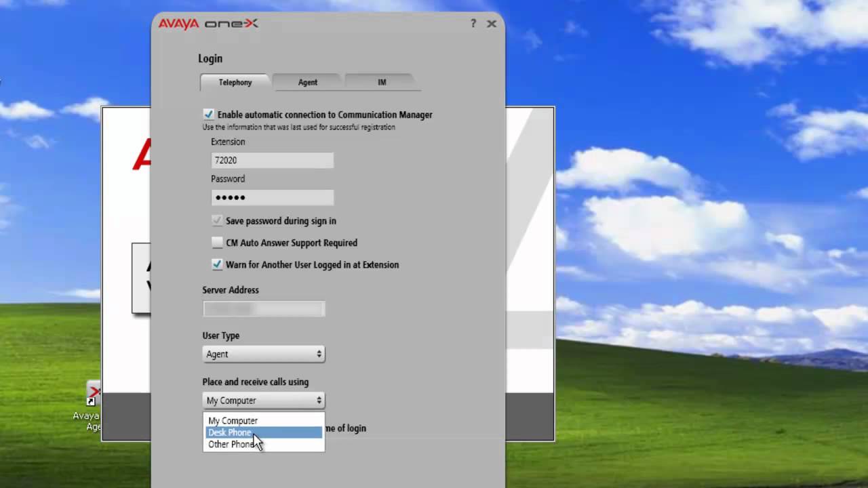
Task: Collapse the Place and receive calls dropdown
Action: 264,401
